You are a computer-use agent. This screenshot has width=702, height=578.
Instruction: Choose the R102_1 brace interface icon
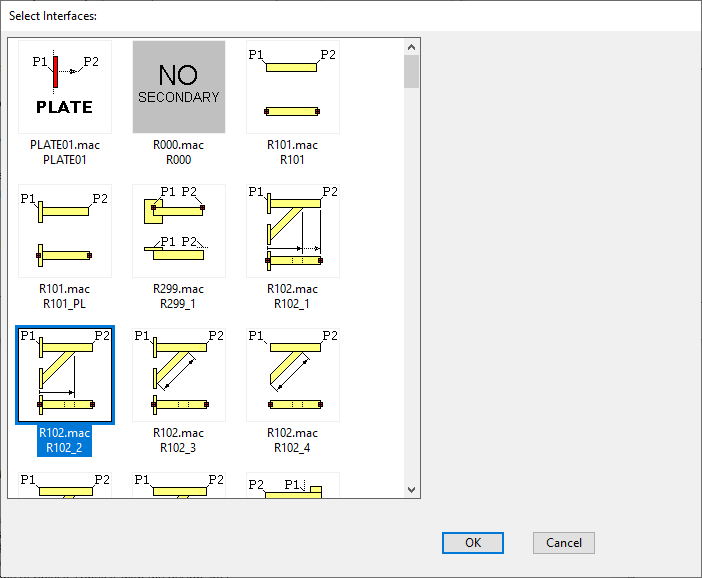pyautogui.click(x=292, y=231)
